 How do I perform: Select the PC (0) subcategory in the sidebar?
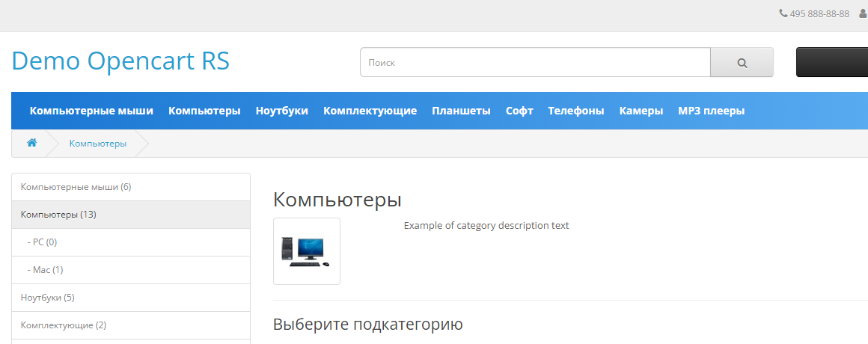(x=42, y=242)
